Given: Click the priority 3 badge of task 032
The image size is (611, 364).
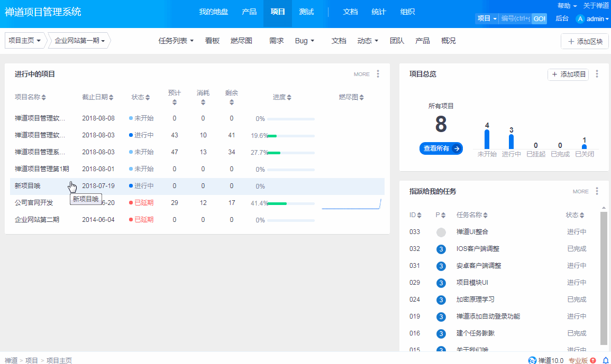Looking at the screenshot, I should point(441,249).
